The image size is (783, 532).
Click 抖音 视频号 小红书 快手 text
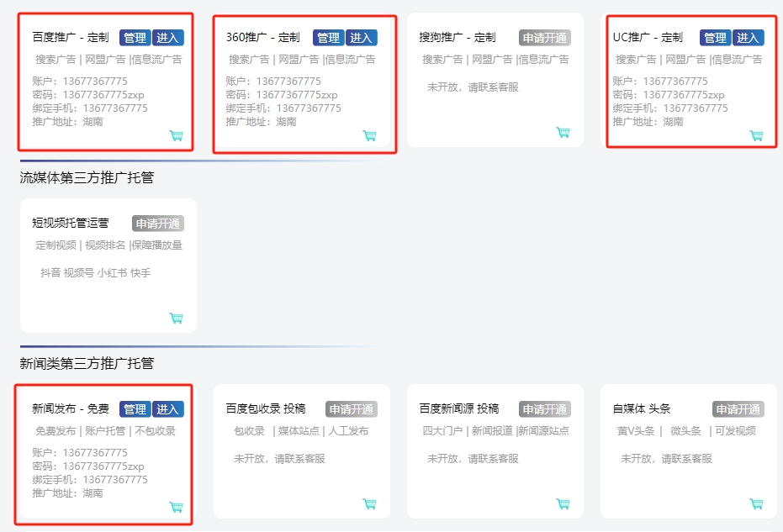click(95, 273)
